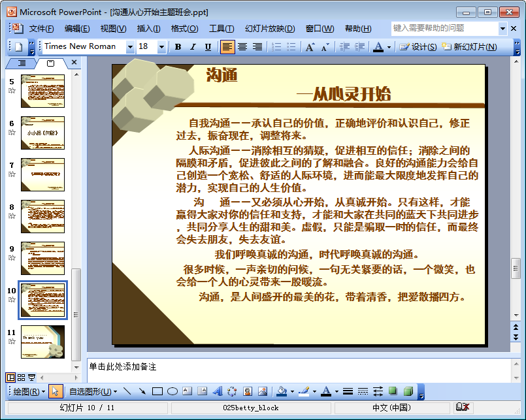Expand the AutoShapes (自选图形) menu

tap(93, 391)
